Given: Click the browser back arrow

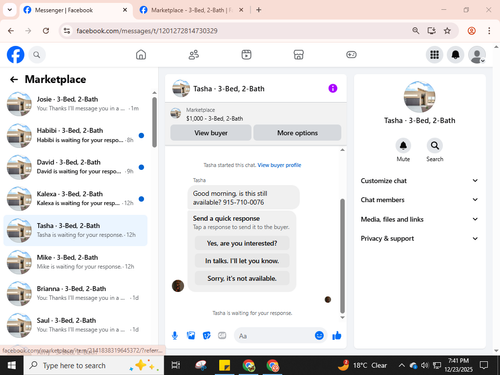Looking at the screenshot, I should (x=11, y=31).
